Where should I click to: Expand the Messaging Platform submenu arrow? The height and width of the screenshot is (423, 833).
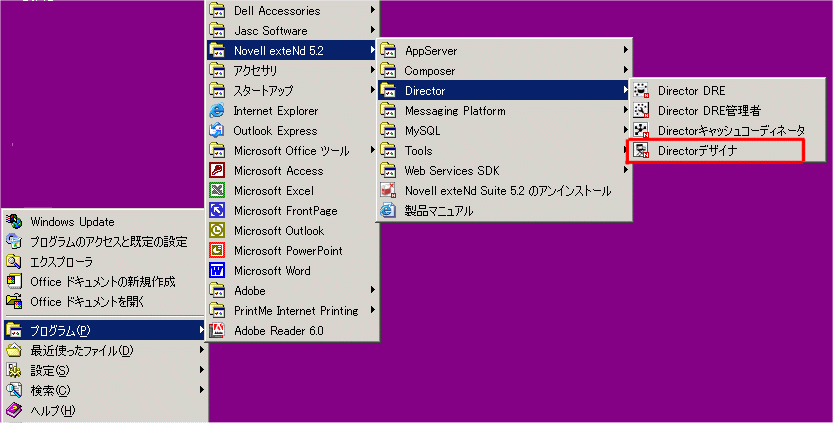[626, 111]
